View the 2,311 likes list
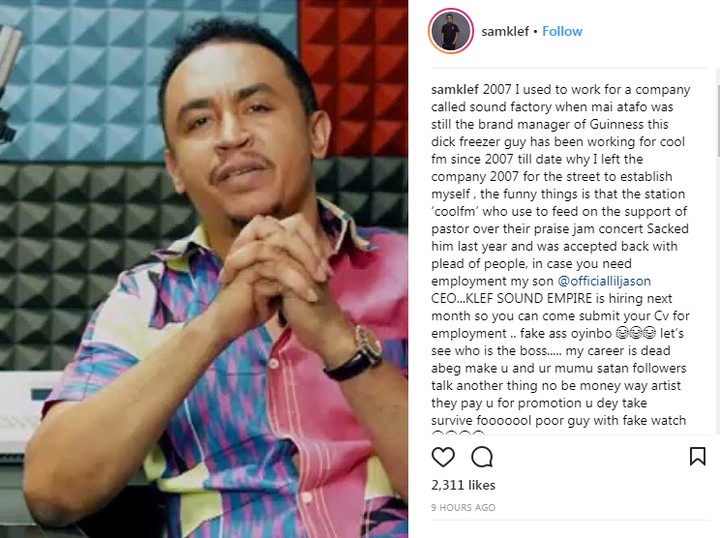 tap(463, 485)
